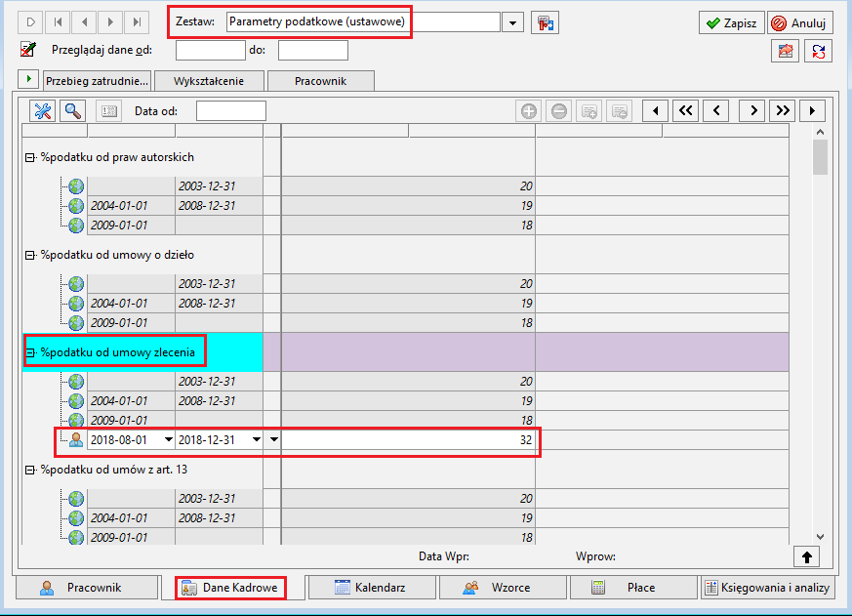Click the grayed insert-row icon after minus
852x616 pixels.
(589, 111)
